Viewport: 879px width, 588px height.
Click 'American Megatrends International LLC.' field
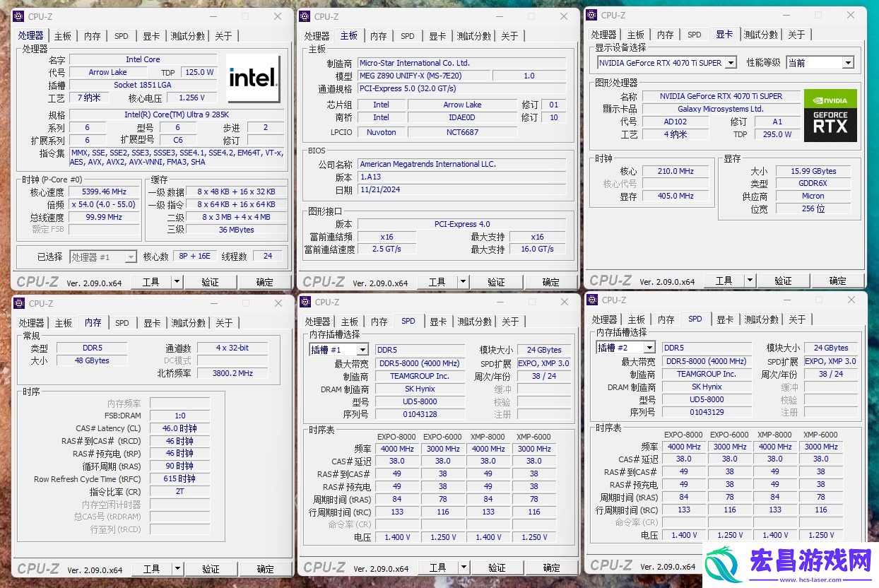(461, 164)
